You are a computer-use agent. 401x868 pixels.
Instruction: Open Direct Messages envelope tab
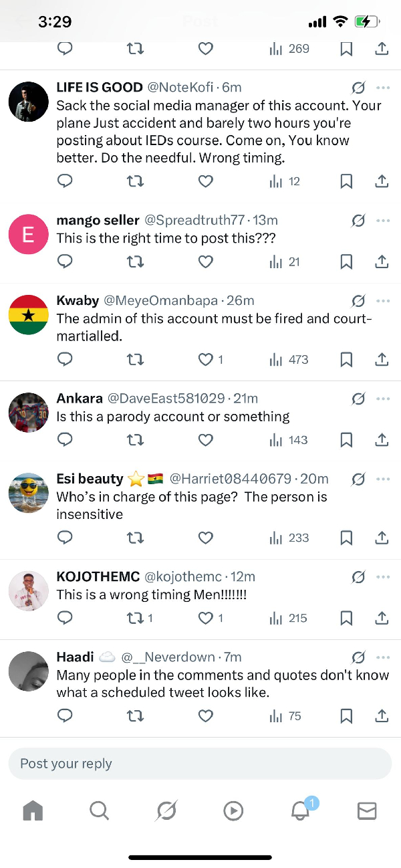tap(367, 810)
